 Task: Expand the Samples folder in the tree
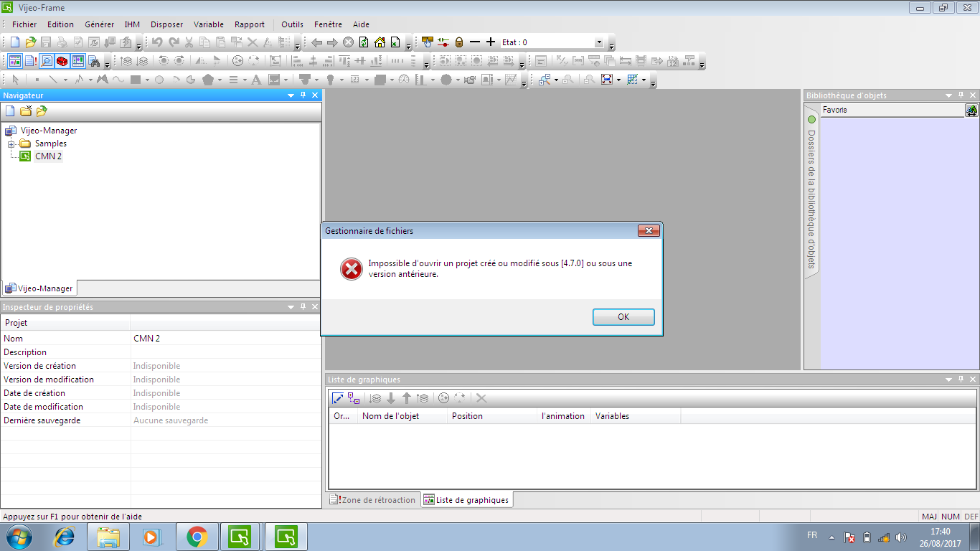(11, 143)
